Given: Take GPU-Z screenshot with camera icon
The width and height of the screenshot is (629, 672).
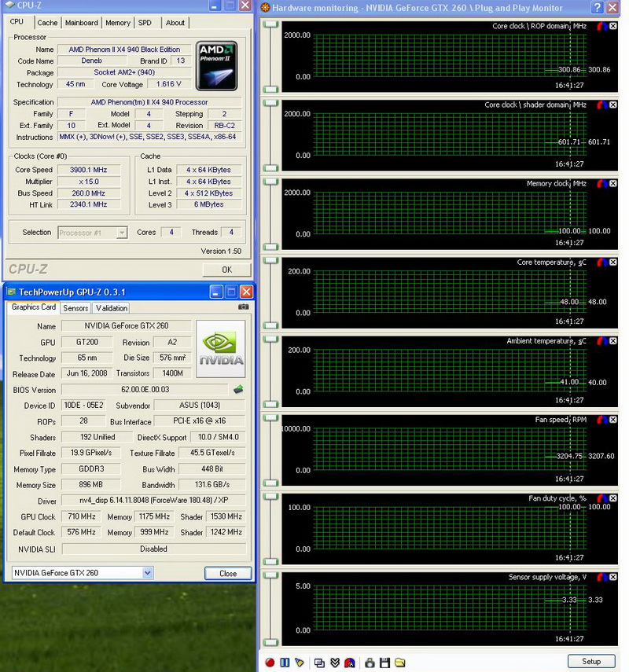Looking at the screenshot, I should [x=243, y=307].
